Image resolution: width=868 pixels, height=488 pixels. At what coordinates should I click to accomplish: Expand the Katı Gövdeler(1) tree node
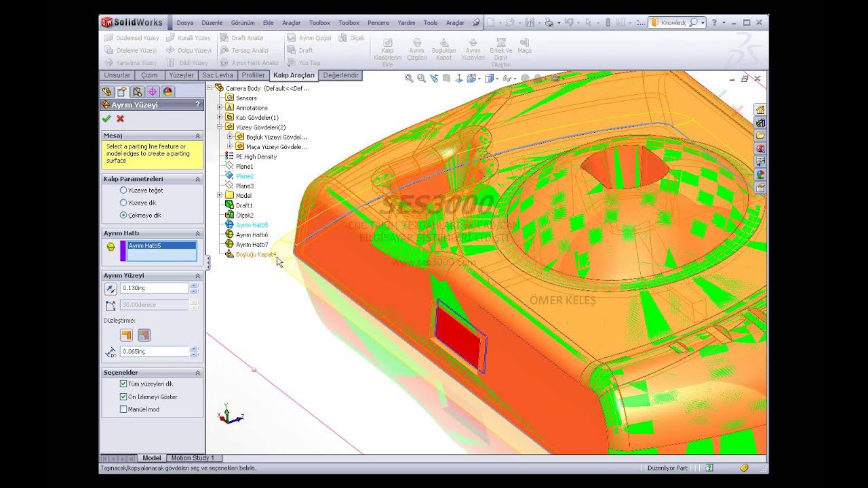coord(220,117)
